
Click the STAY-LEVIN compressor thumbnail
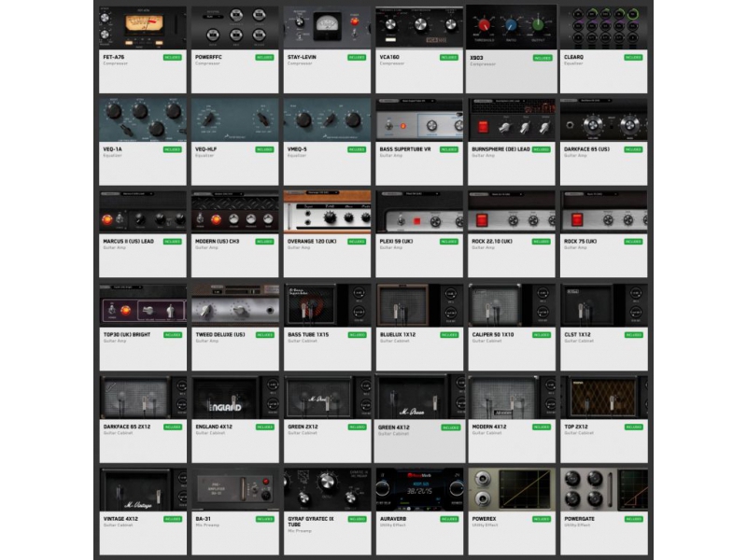click(x=327, y=28)
